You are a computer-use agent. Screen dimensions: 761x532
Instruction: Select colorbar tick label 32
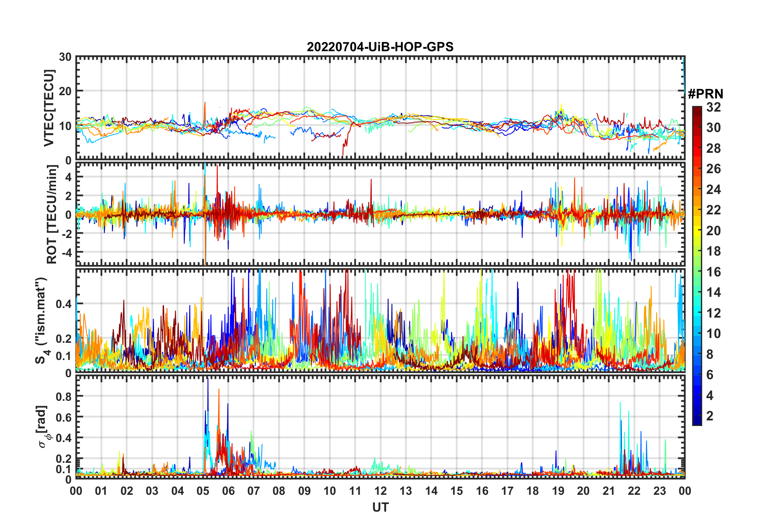click(x=713, y=107)
